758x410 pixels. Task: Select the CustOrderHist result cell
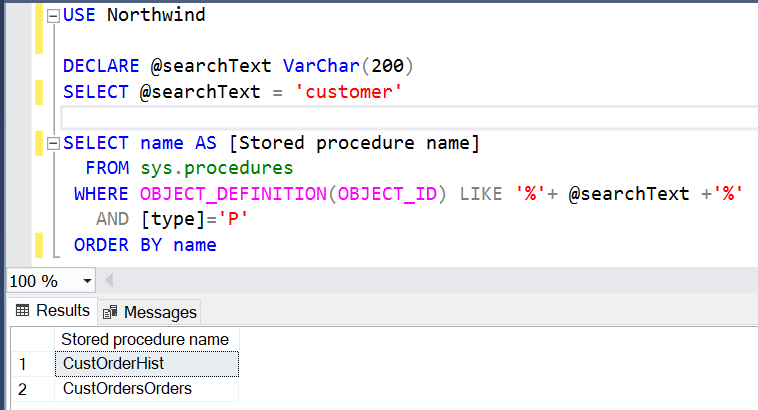[147, 364]
